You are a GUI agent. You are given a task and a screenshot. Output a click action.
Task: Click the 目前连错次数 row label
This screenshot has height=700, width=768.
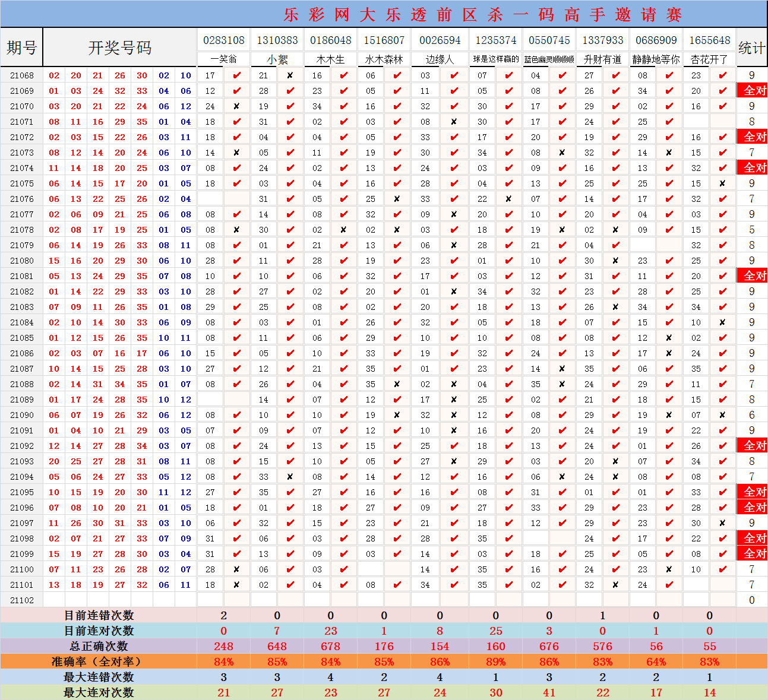(x=99, y=616)
